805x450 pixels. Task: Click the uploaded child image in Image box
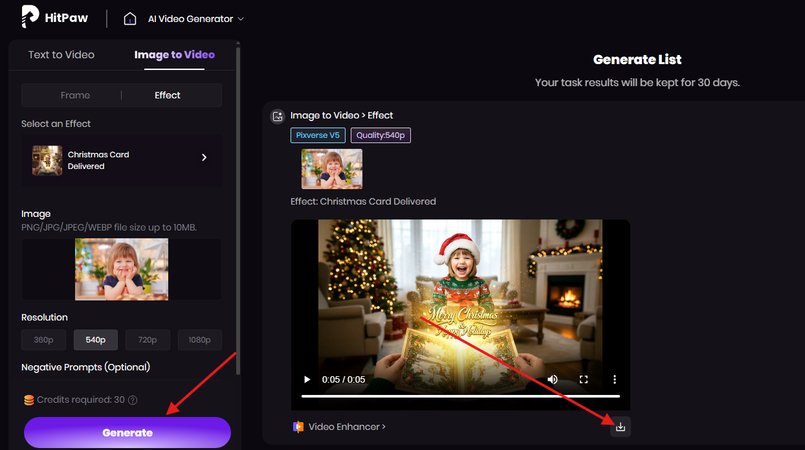pyautogui.click(x=122, y=269)
